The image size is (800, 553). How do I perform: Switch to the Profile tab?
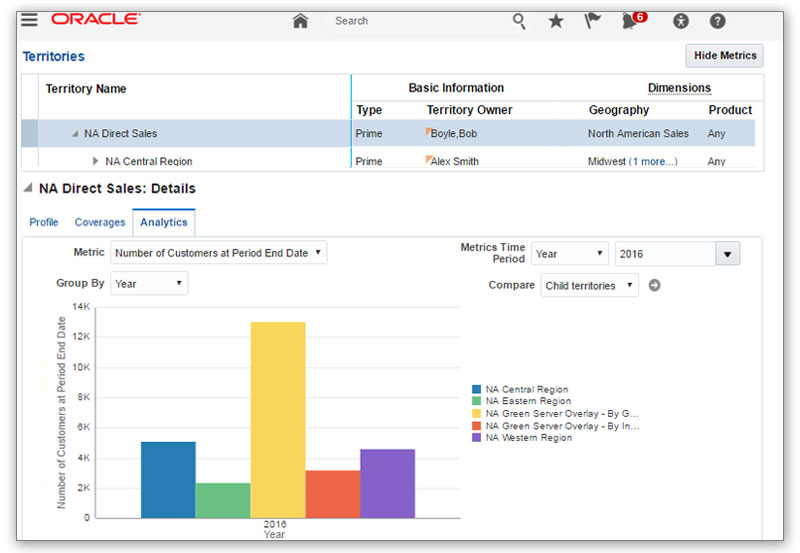44,222
